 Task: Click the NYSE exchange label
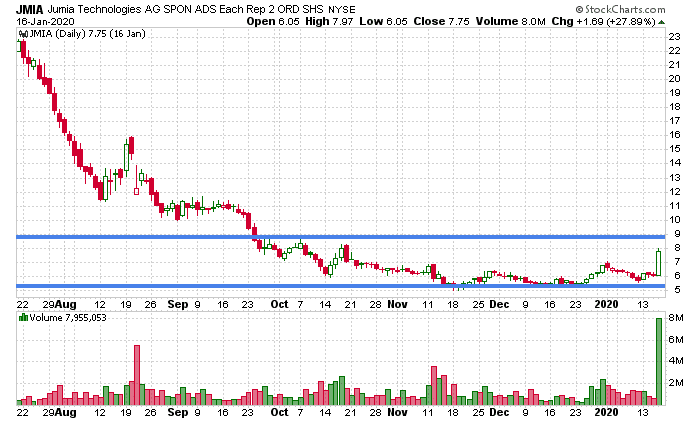[x=341, y=10]
